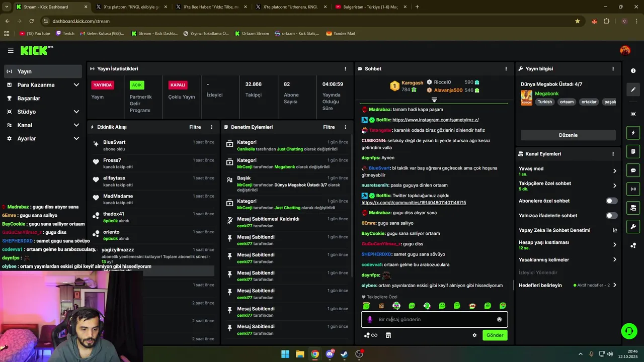644x362 pixels.
Task: Open the emoji picker in chat input
Action: 499,319
